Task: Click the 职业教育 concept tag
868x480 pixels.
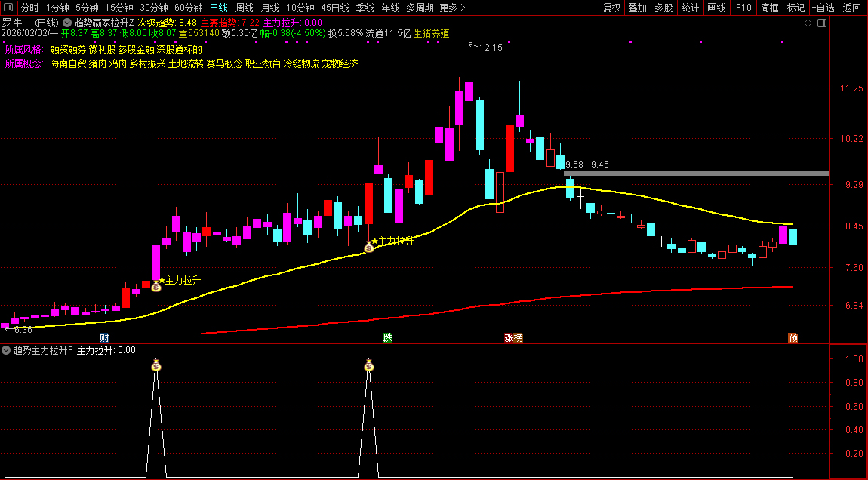Action: (263, 63)
